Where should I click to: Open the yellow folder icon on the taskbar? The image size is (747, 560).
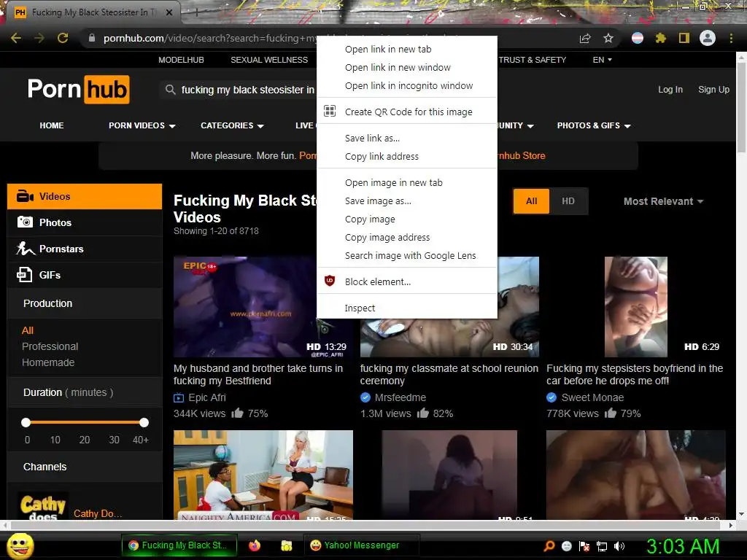pyautogui.click(x=286, y=545)
